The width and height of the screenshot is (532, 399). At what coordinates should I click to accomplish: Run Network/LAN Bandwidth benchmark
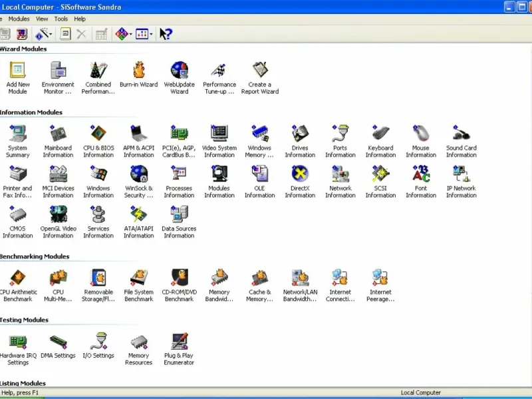click(301, 285)
